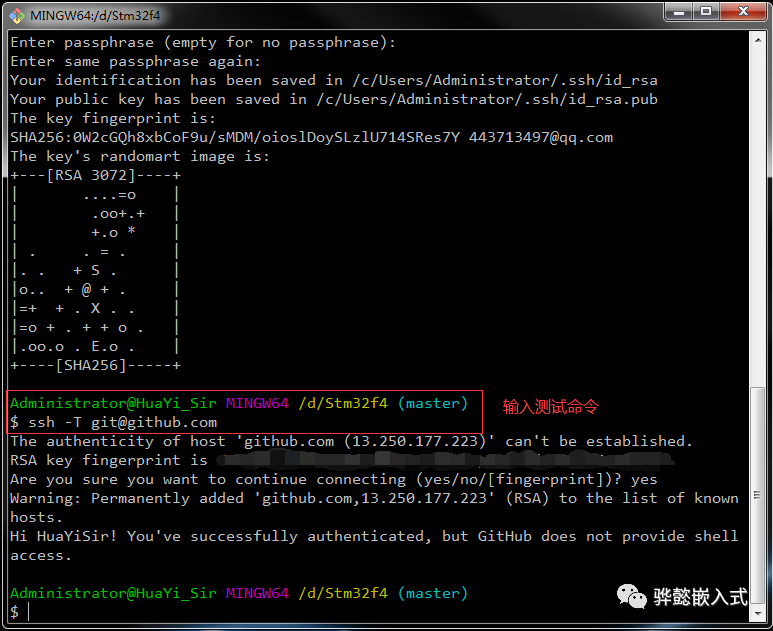Viewport: 773px width, 631px height.
Task: Click 'Your identification has been saved' line
Action: click(334, 80)
